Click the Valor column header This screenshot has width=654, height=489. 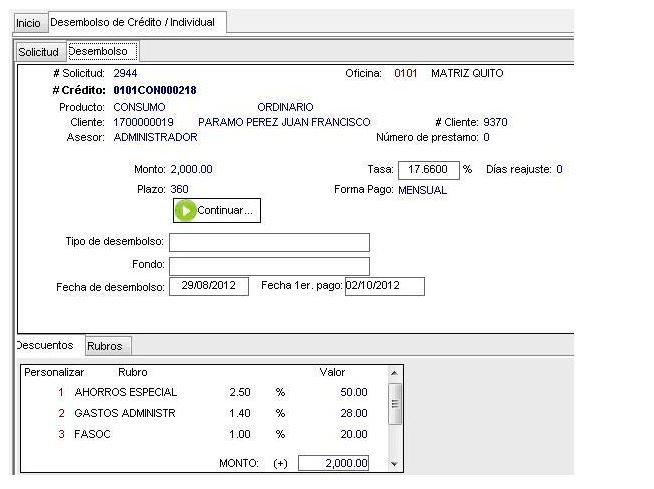(x=332, y=372)
